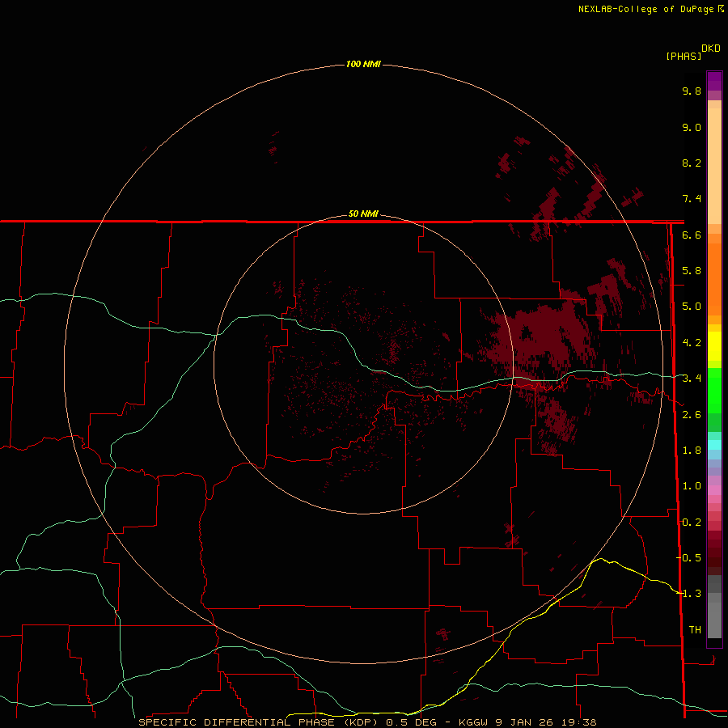This screenshot has width=728, height=728.
Task: Click the 9.0 value on the color scale
Action: [x=692, y=127]
